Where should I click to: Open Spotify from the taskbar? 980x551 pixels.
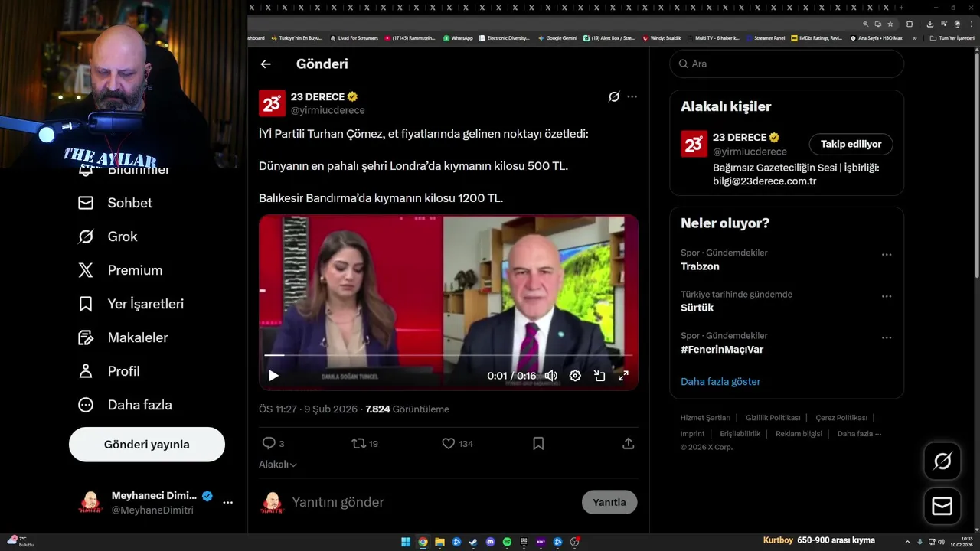point(507,542)
